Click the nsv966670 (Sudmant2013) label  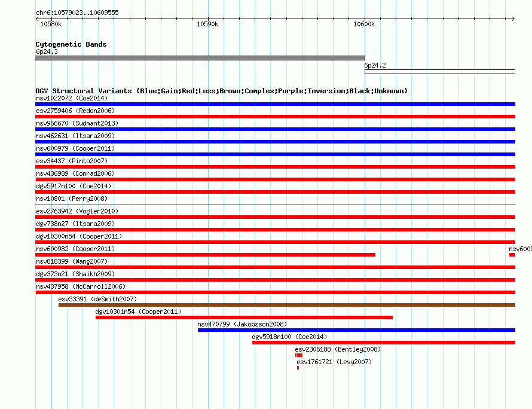coord(77,123)
